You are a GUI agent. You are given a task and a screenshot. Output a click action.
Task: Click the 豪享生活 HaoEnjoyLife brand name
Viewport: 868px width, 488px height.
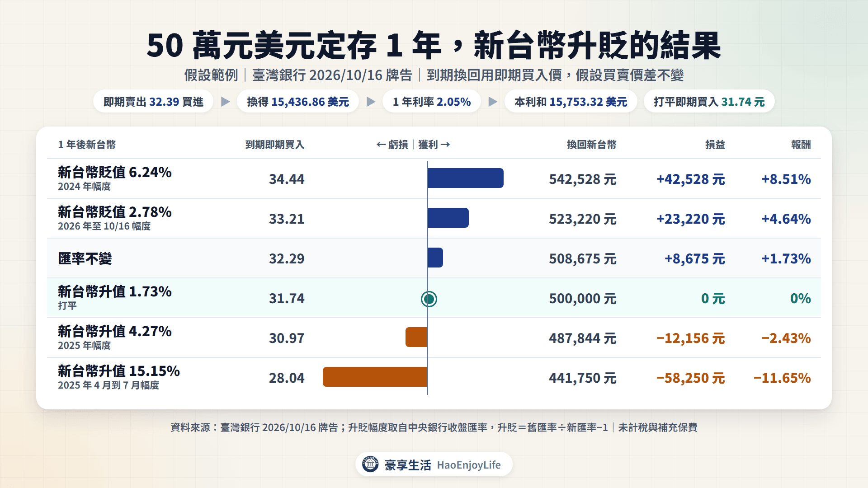443,465
